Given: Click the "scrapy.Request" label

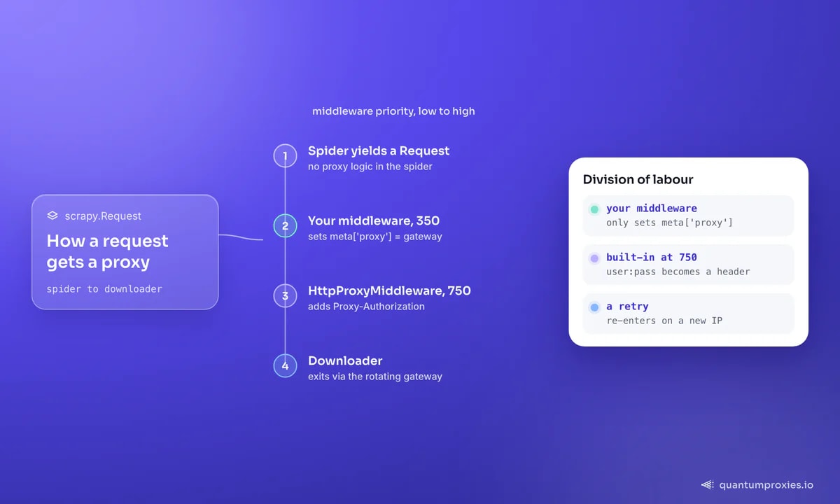Looking at the screenshot, I should click(103, 216).
